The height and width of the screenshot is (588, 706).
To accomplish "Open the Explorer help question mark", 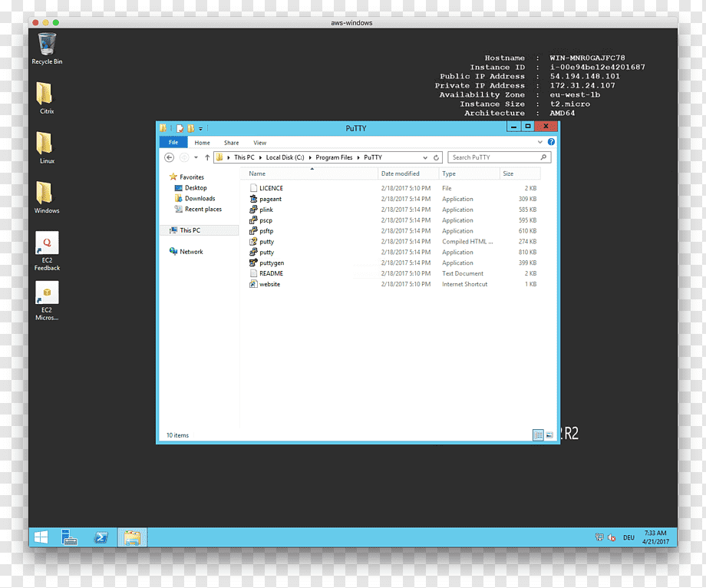I will point(551,142).
